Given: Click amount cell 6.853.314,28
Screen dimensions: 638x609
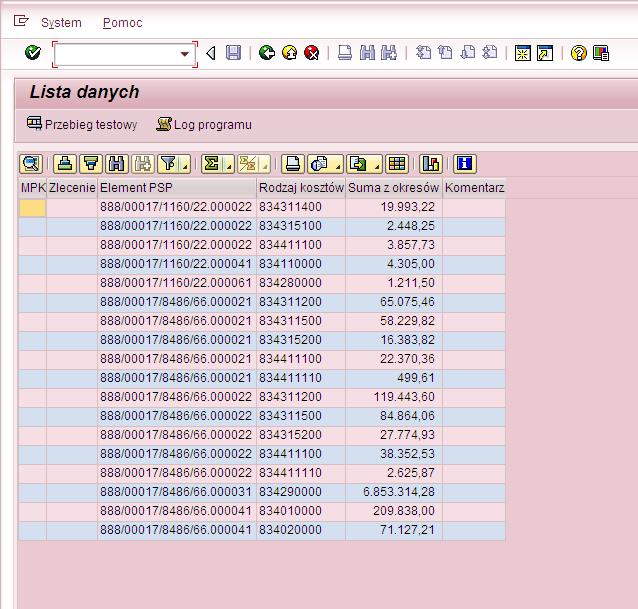Looking at the screenshot, I should 394,492.
